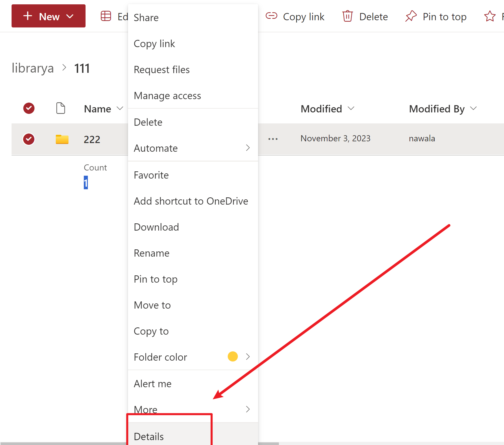
Task: Choose Alert me from the context menu
Action: click(x=193, y=384)
